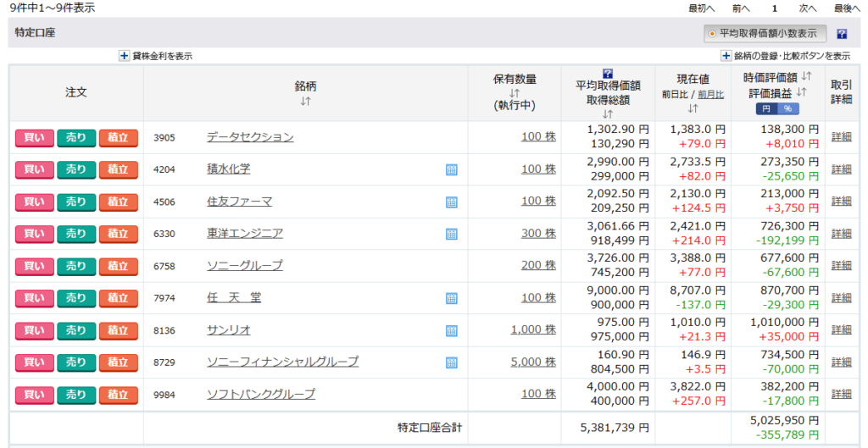This screenshot has width=868, height=448.
Task: Sort the table by 銘柄 column arrows
Action: point(305,102)
